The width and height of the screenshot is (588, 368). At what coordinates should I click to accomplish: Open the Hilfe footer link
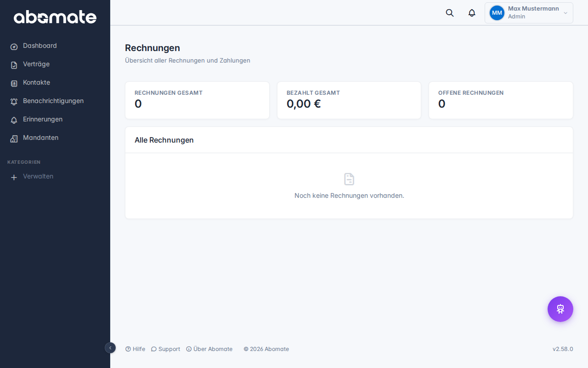coord(135,349)
